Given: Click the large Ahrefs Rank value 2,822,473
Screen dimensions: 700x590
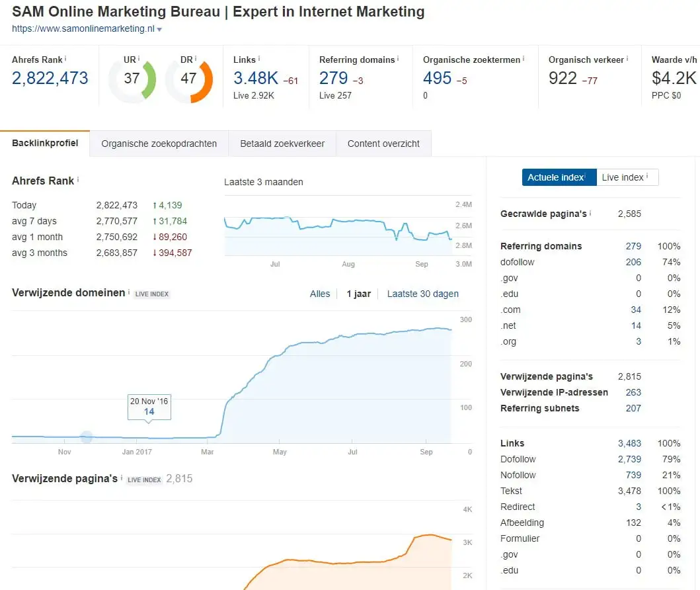Looking at the screenshot, I should point(50,78).
